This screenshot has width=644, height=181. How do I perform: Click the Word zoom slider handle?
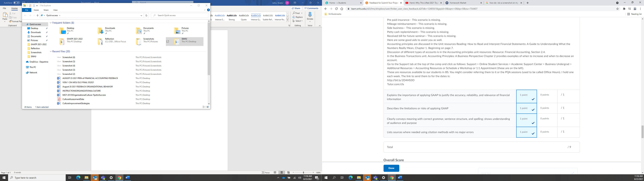(304, 172)
